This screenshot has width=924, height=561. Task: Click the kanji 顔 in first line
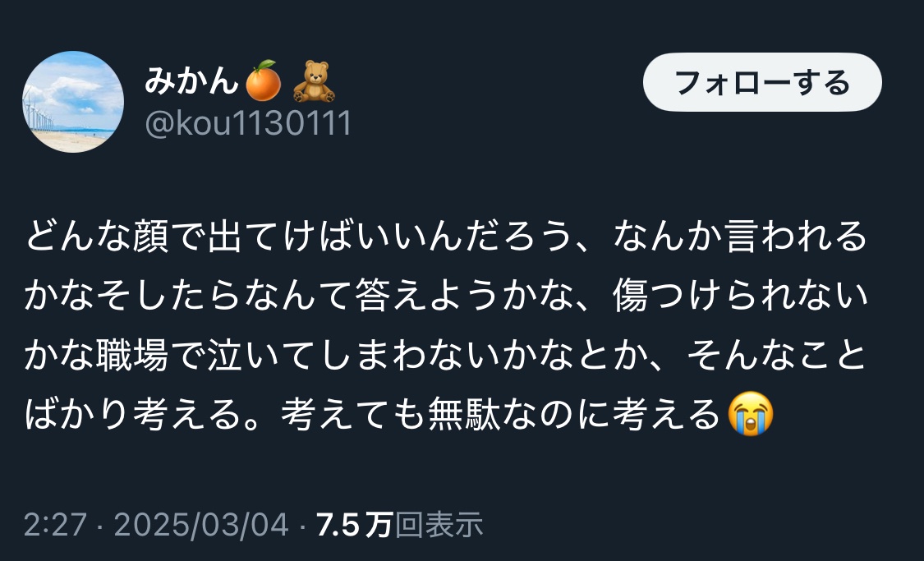[x=151, y=237]
